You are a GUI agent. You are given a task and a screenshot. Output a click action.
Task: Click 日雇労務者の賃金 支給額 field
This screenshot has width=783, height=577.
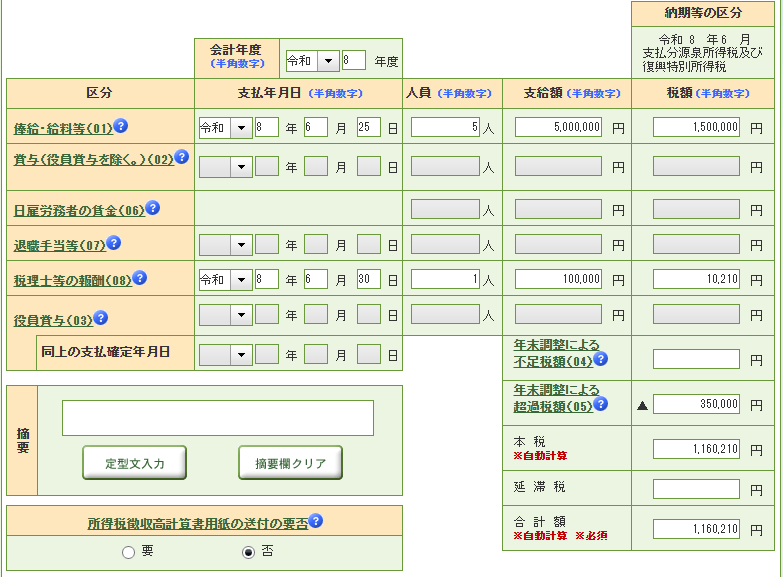pos(558,209)
